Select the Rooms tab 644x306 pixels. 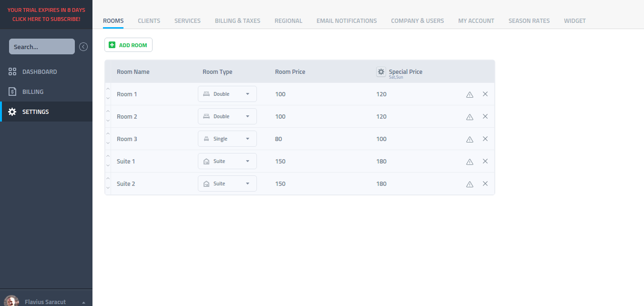point(113,20)
